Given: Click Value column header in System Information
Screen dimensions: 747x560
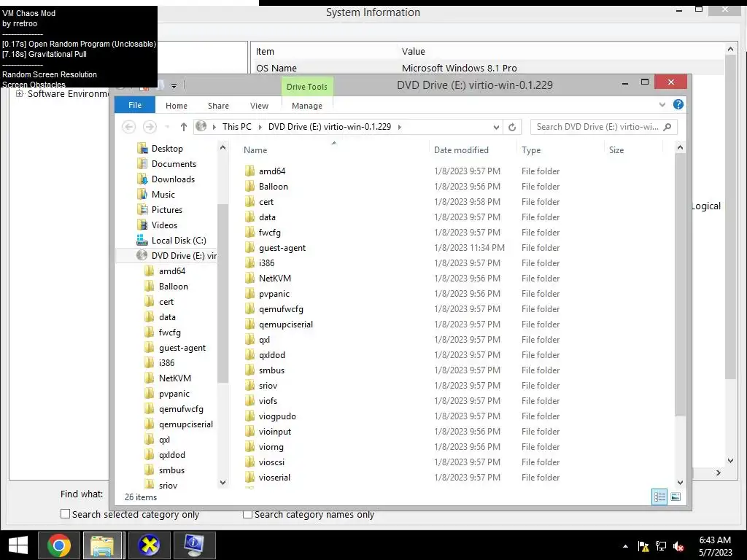Looking at the screenshot, I should [x=413, y=52].
